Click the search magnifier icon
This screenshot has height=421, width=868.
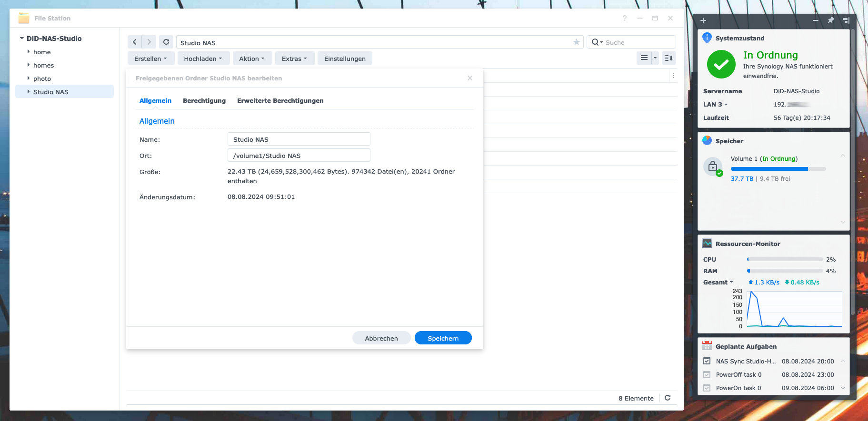coord(595,42)
